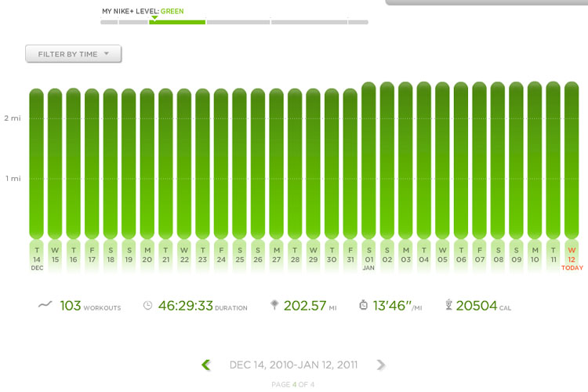Screen dimensions: 588x392
Task: Click the green Nike+ level progress segment
Action: tap(177, 22)
